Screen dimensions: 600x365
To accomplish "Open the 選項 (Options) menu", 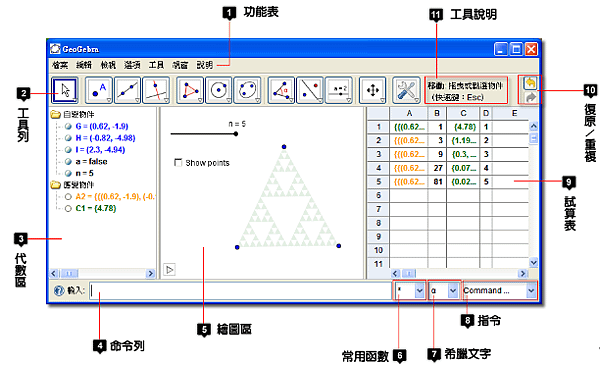I will pyautogui.click(x=132, y=65).
